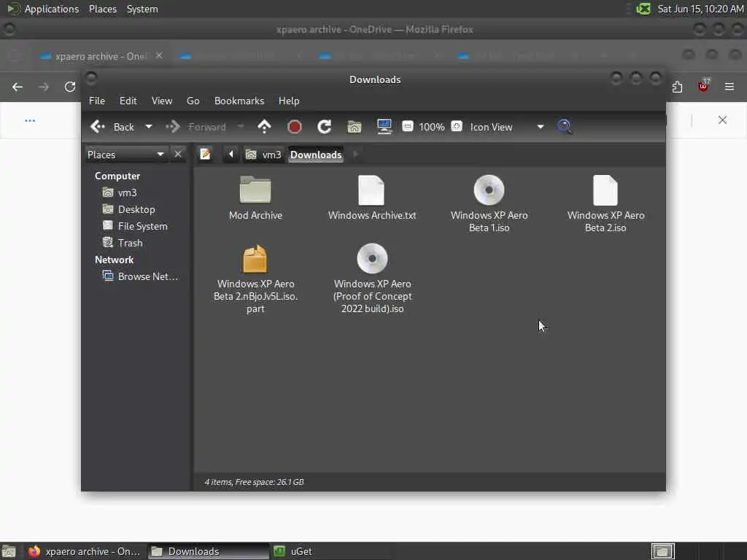Screen dimensions: 747x560
Task: Select the Windows Archive.txt file icon
Action: coord(371,190)
